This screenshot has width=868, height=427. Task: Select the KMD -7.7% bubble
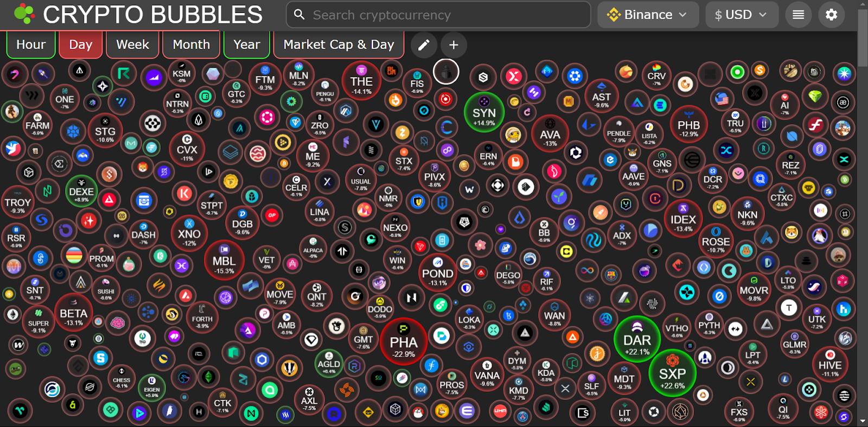click(519, 389)
